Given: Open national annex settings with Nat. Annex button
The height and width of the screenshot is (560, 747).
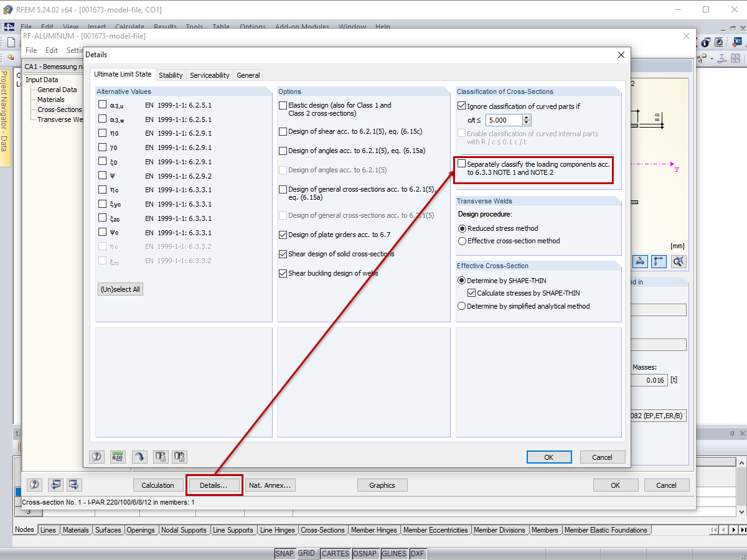Looking at the screenshot, I should pyautogui.click(x=270, y=485).
